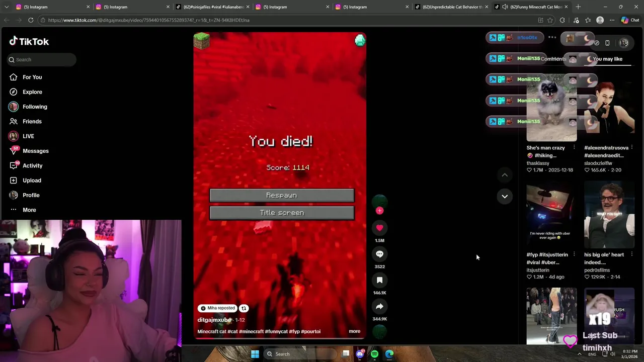This screenshot has height=362, width=644.
Task: Open the comments via speech bubble icon
Action: [379, 254]
